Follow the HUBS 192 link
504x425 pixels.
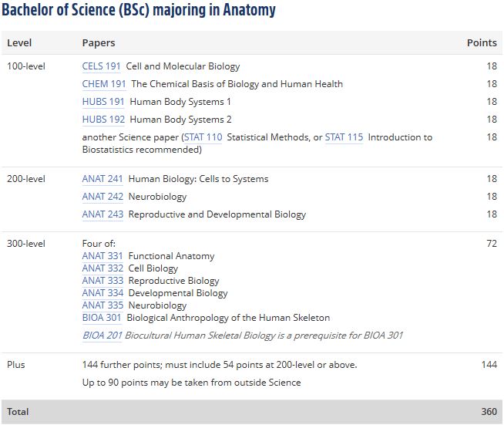103,119
